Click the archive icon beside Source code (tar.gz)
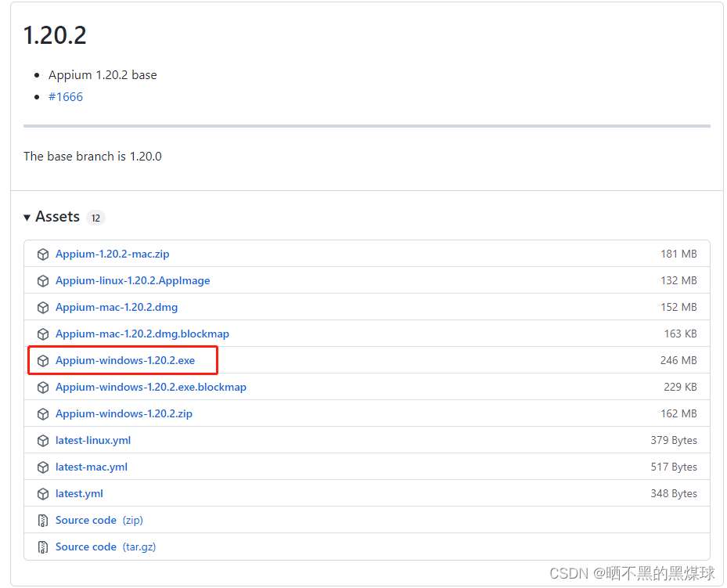 point(43,547)
